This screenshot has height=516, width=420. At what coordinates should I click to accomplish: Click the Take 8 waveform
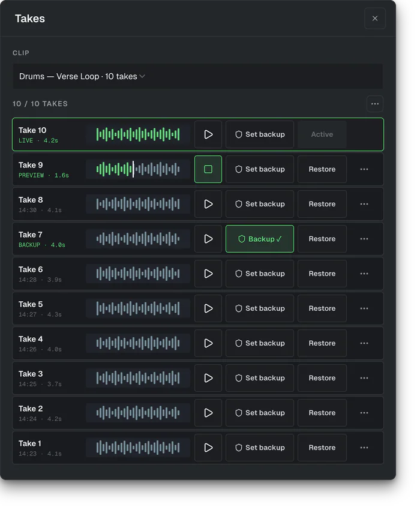pyautogui.click(x=138, y=204)
